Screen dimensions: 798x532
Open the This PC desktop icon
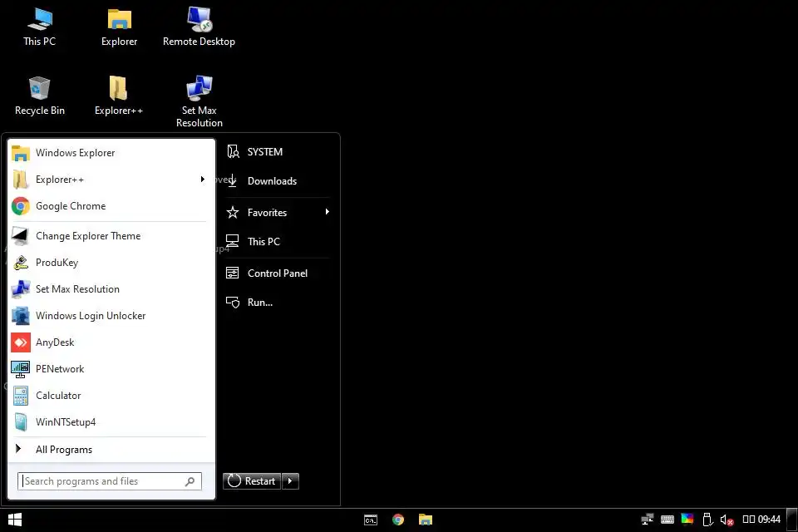40,27
